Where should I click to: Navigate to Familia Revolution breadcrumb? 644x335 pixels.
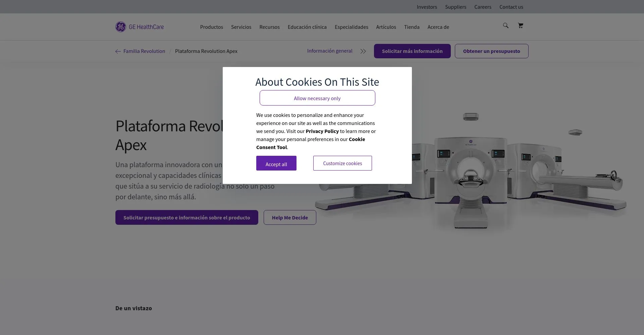click(x=144, y=51)
